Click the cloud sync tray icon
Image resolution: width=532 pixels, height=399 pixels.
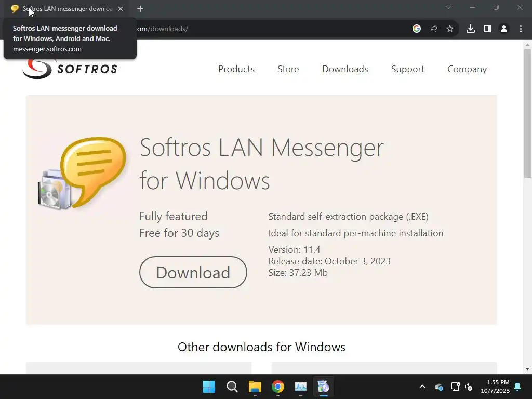pyautogui.click(x=438, y=387)
